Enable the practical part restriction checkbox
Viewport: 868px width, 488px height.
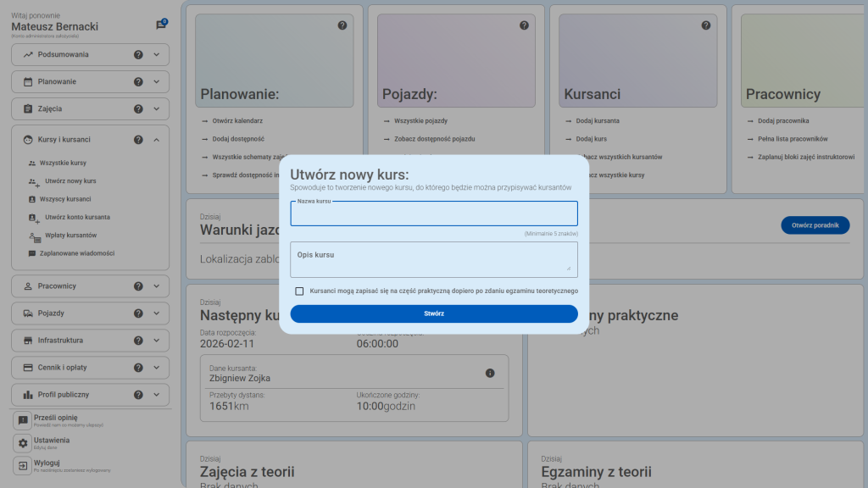tap(298, 291)
